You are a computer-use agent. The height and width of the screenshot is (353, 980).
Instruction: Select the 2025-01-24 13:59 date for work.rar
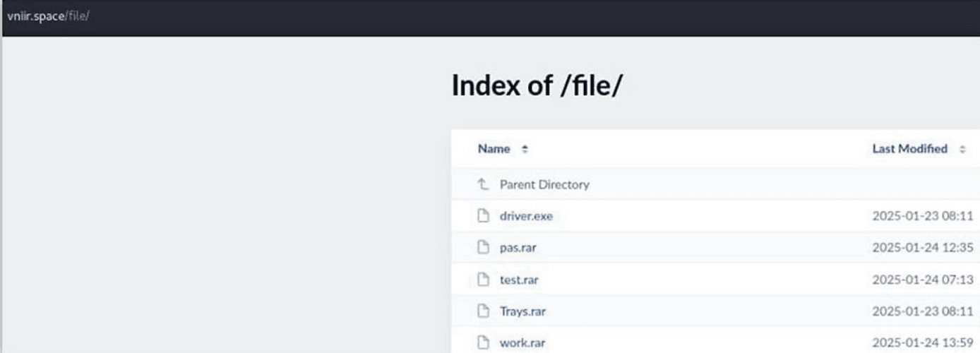923,343
